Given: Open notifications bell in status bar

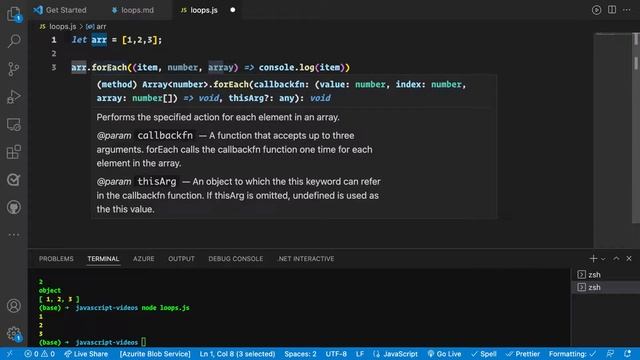Looking at the screenshot, I should [x=627, y=354].
